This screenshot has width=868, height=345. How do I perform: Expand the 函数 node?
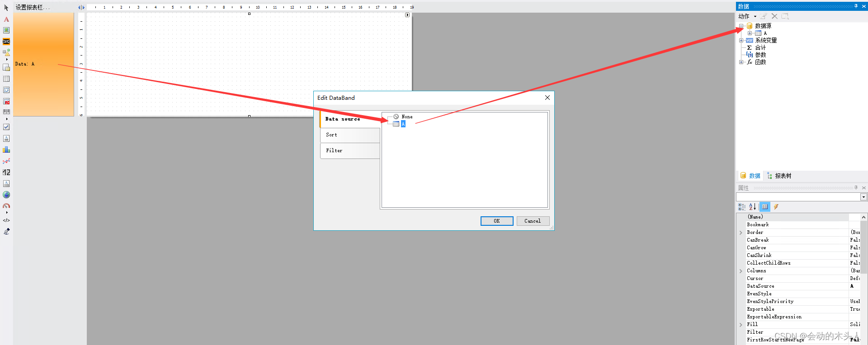click(x=741, y=62)
